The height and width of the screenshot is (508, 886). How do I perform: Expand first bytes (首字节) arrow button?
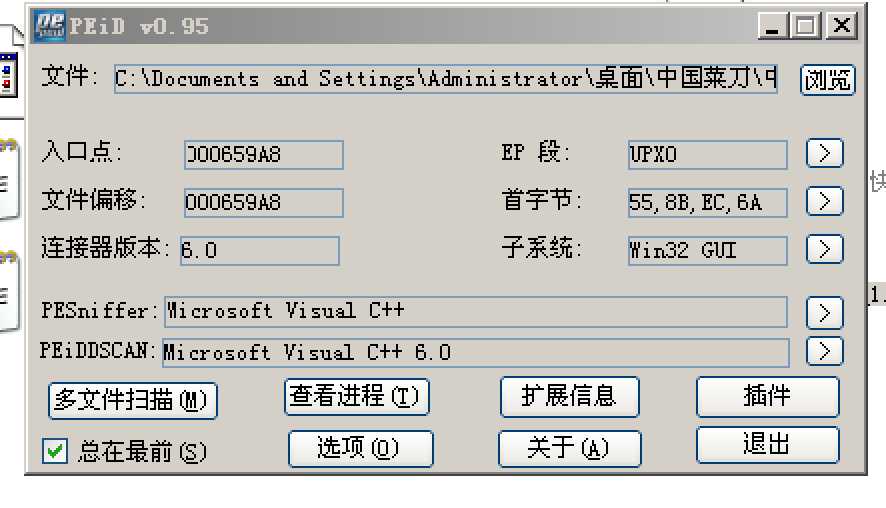pyautogui.click(x=824, y=202)
